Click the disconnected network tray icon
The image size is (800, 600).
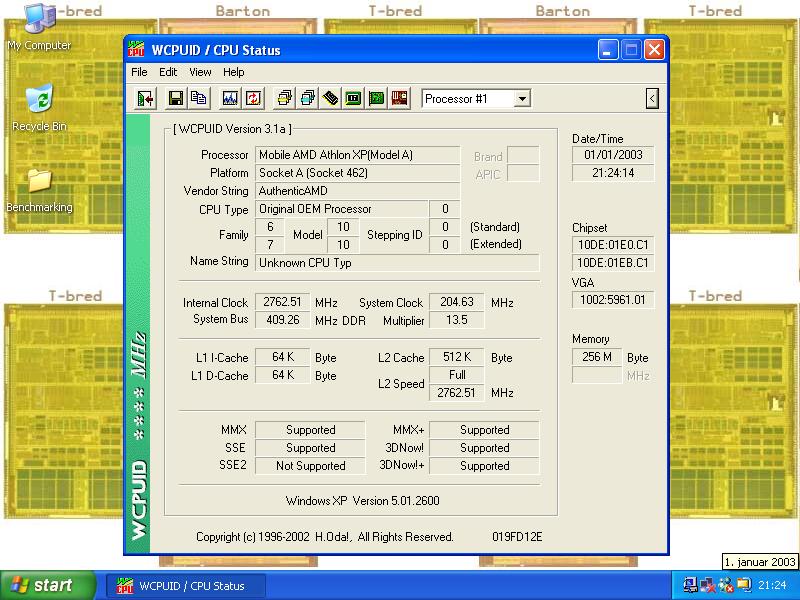pos(708,585)
